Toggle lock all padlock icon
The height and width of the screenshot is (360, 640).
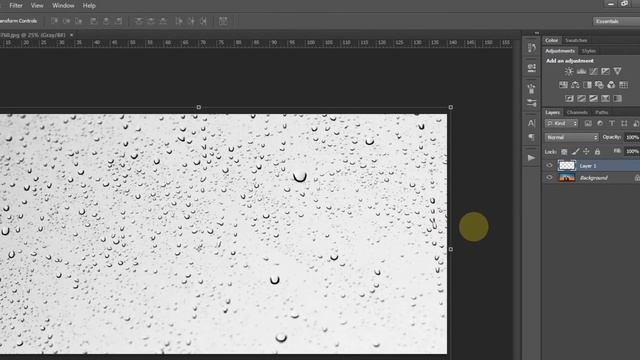[597, 152]
